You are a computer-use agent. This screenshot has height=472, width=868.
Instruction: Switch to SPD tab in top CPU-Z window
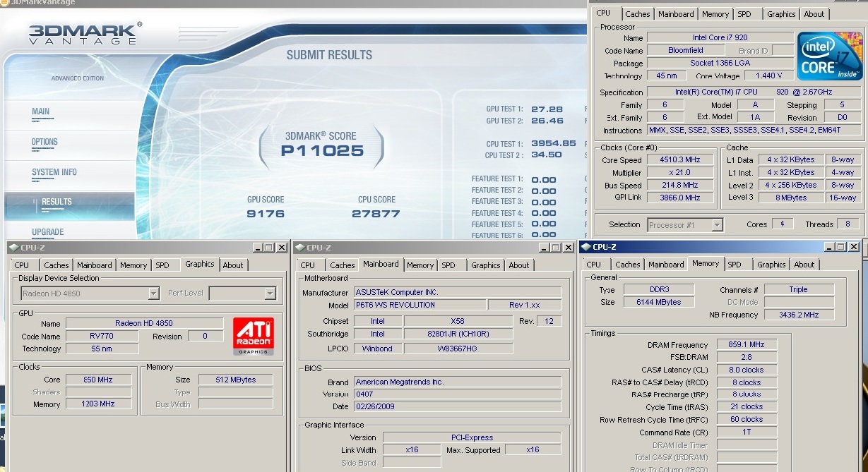click(744, 14)
